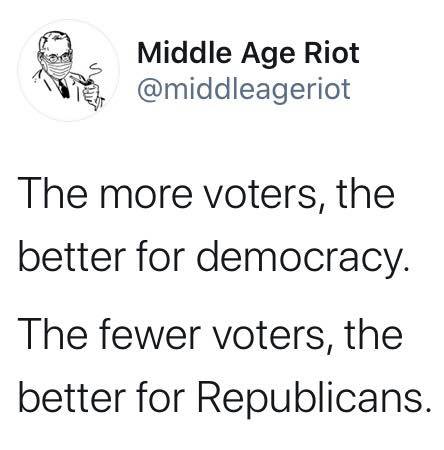Viewport: 444px width, 450px height.
Task: Click the necktie in the avatar drawing
Action: tap(64, 88)
